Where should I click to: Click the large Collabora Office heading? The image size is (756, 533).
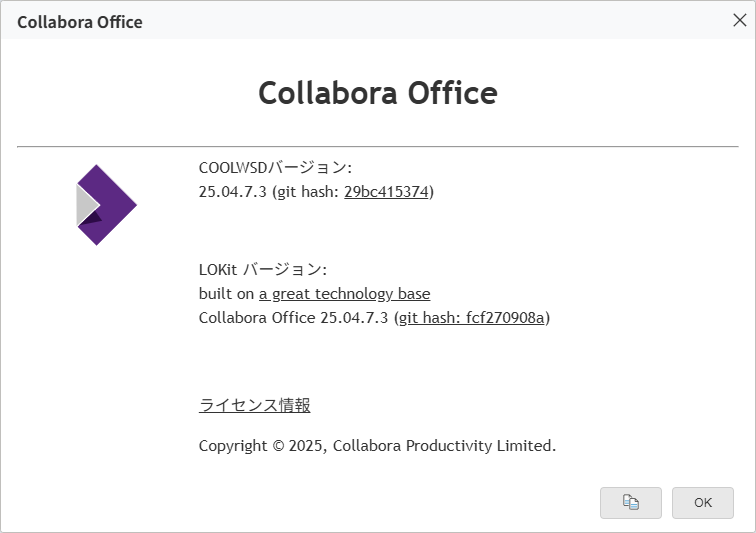pos(377,93)
